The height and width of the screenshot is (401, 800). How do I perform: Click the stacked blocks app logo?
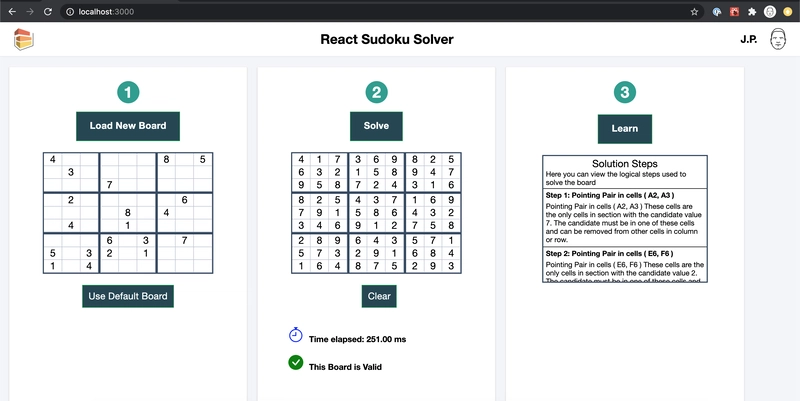tap(23, 39)
